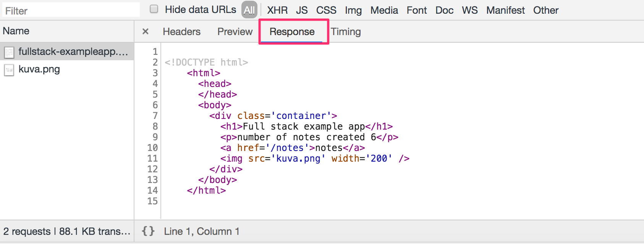Filter requests by XHR type
This screenshot has width=644, height=244.
[x=277, y=10]
